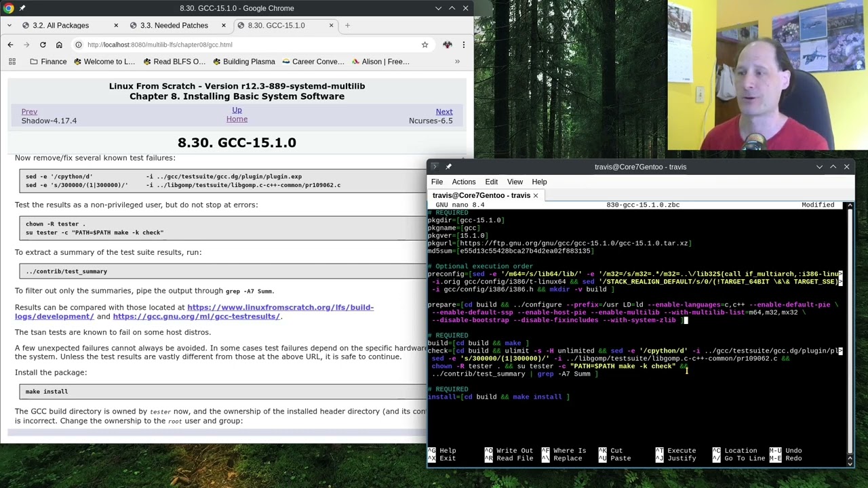The image size is (868, 488).
Task: Click the site info icon in address bar
Action: 79,45
